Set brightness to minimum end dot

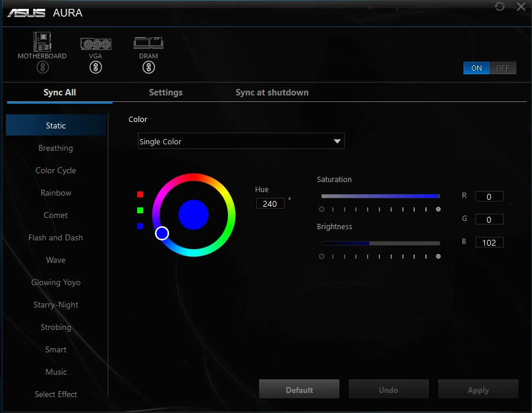[x=322, y=256]
